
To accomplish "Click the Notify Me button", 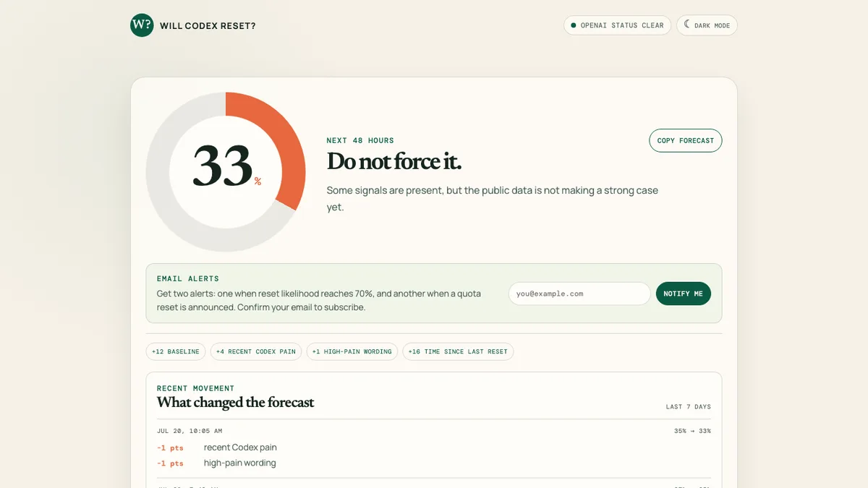I will [x=684, y=294].
